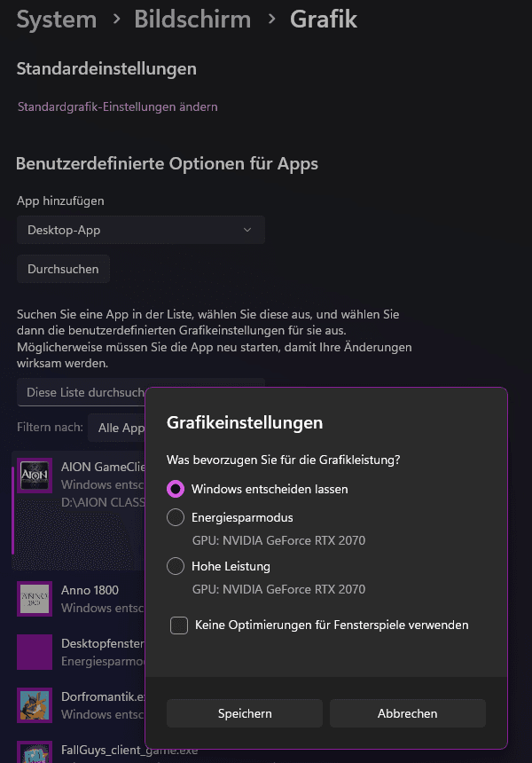This screenshot has width=532, height=763.
Task: Click the purple Desktopfenster app icon
Action: click(35, 652)
